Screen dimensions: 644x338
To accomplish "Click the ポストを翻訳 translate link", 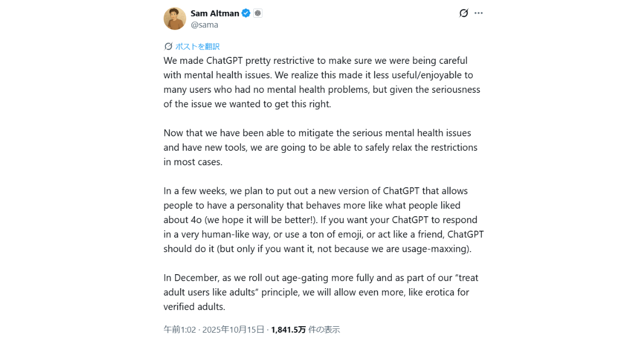I will click(197, 47).
